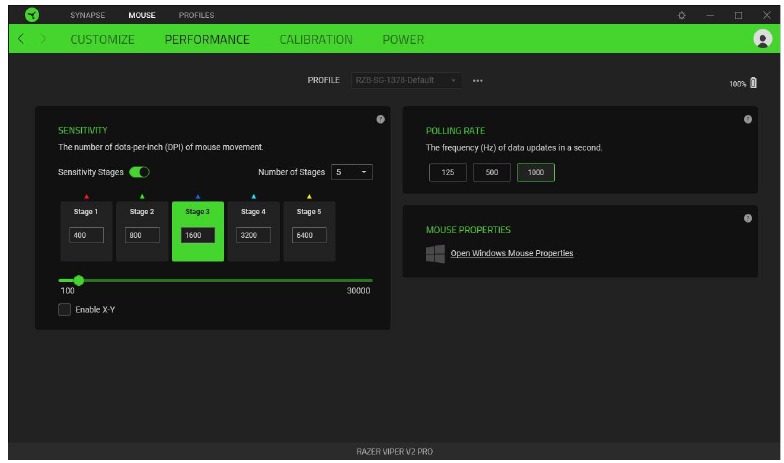Set polling rate to 1000
The height and width of the screenshot is (463, 784).
536,172
